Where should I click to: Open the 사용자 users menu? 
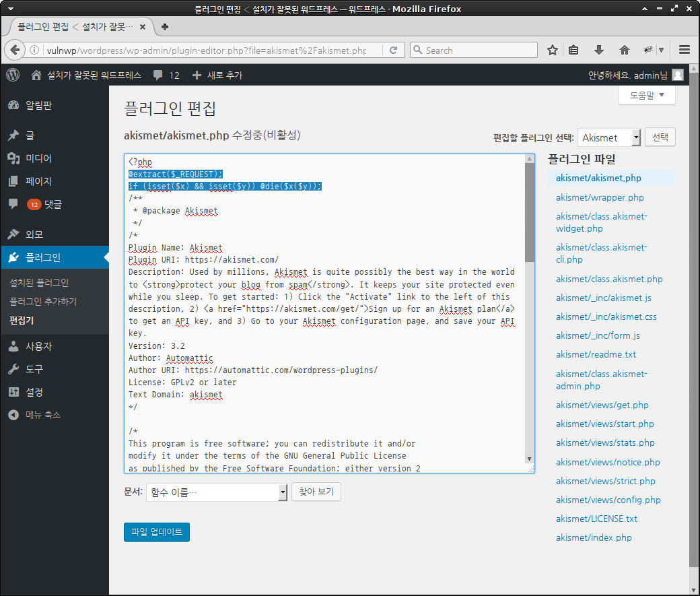[55, 346]
